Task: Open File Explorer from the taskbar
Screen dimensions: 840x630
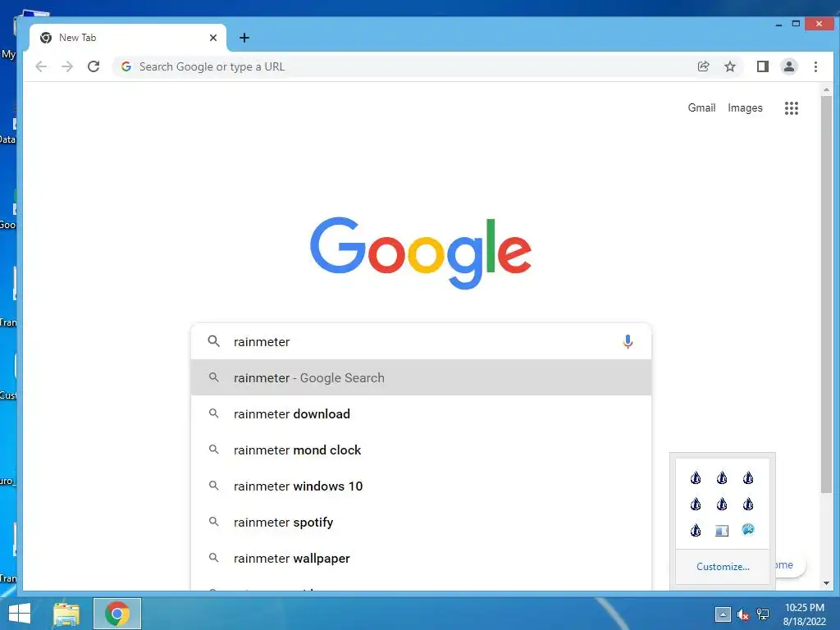Action: click(x=66, y=614)
